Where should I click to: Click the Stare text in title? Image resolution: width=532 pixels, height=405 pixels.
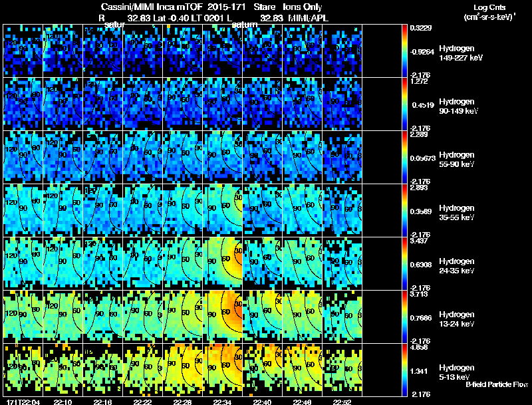coord(264,7)
